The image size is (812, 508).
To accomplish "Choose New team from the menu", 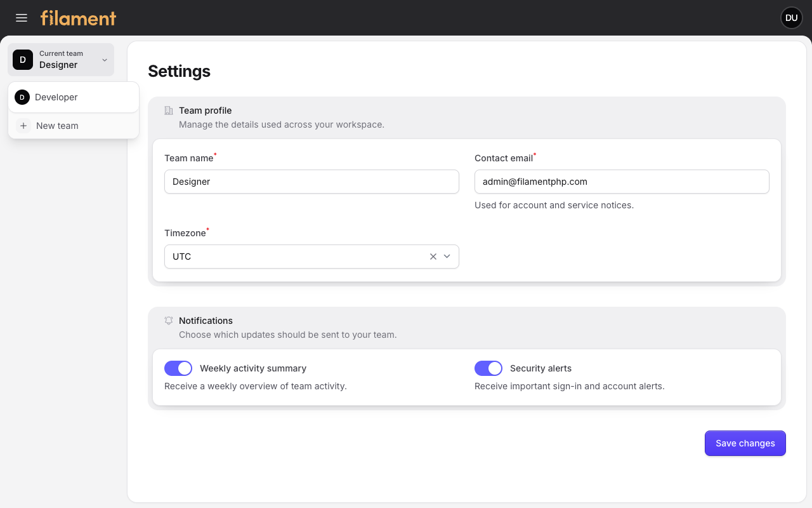I will pos(74,126).
